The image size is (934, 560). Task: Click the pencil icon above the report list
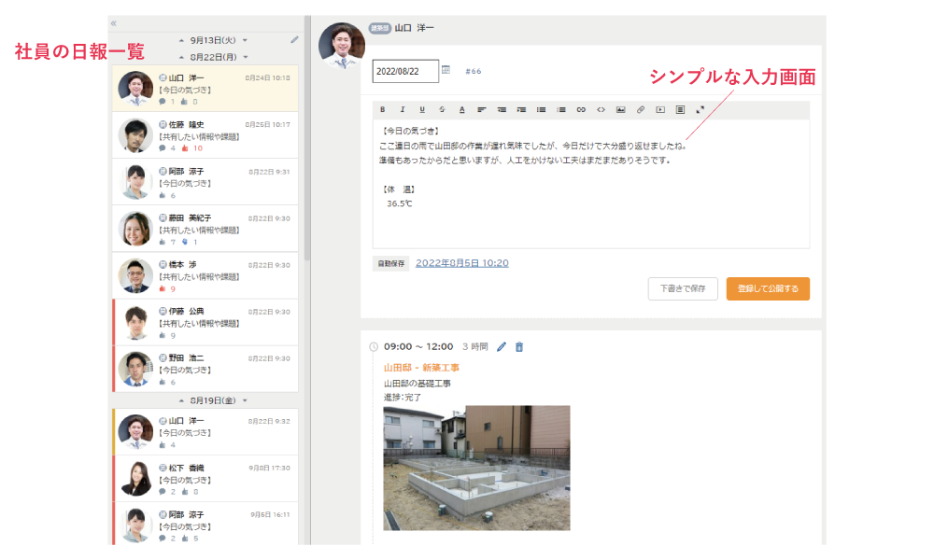click(x=294, y=40)
